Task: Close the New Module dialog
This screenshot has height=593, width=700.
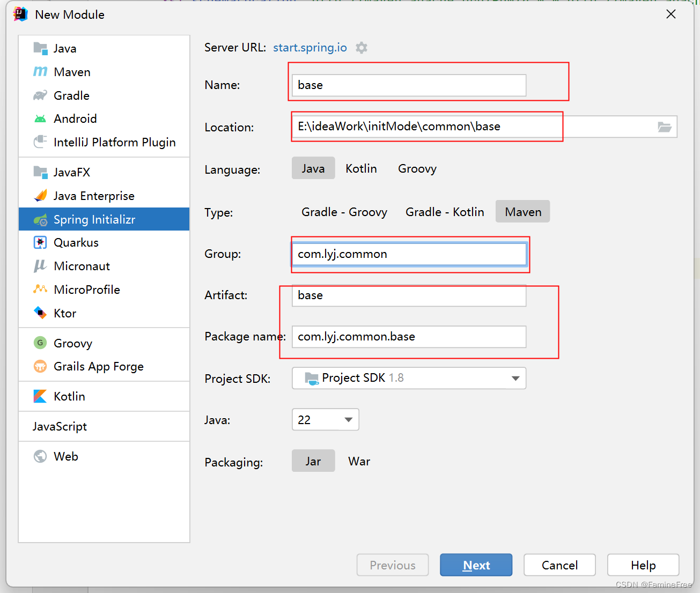Action: tap(671, 14)
